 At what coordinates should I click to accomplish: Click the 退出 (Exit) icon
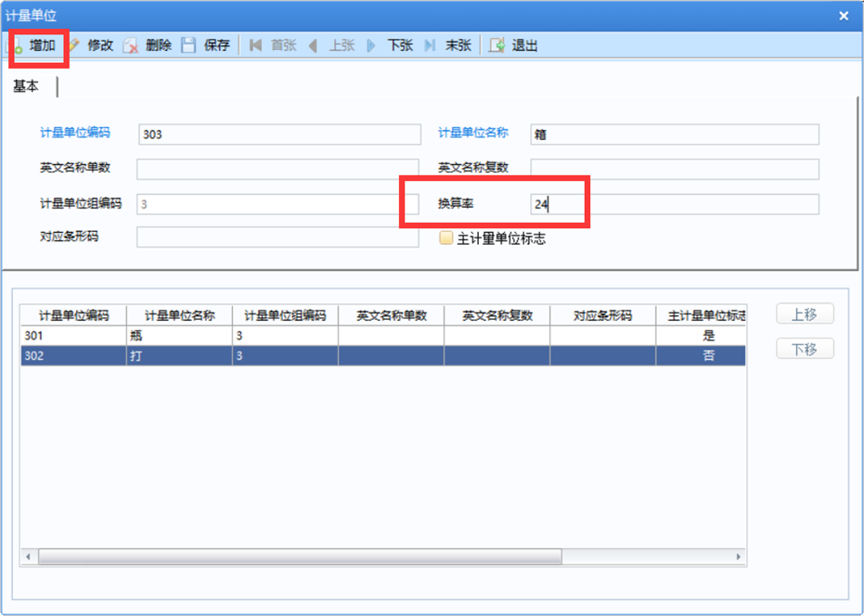[x=497, y=45]
